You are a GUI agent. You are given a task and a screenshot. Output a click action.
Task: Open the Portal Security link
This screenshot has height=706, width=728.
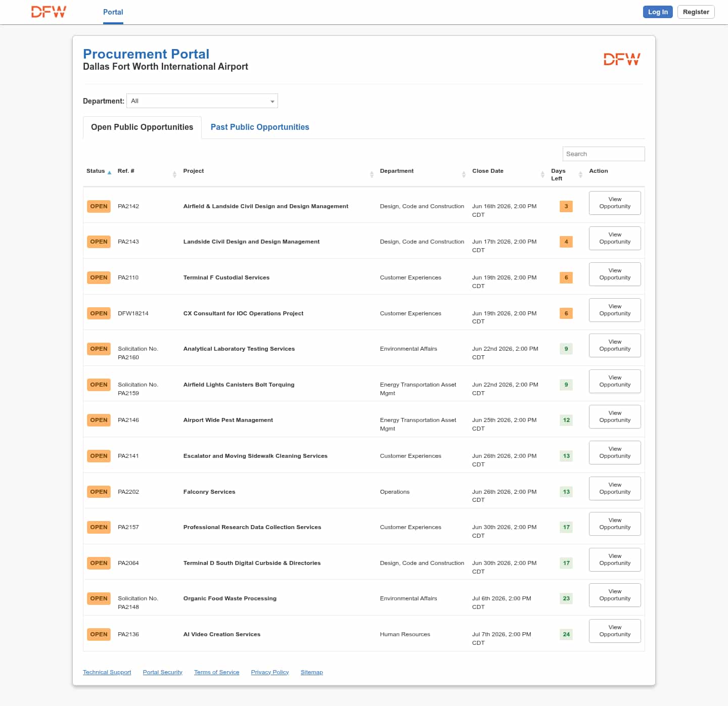click(162, 672)
